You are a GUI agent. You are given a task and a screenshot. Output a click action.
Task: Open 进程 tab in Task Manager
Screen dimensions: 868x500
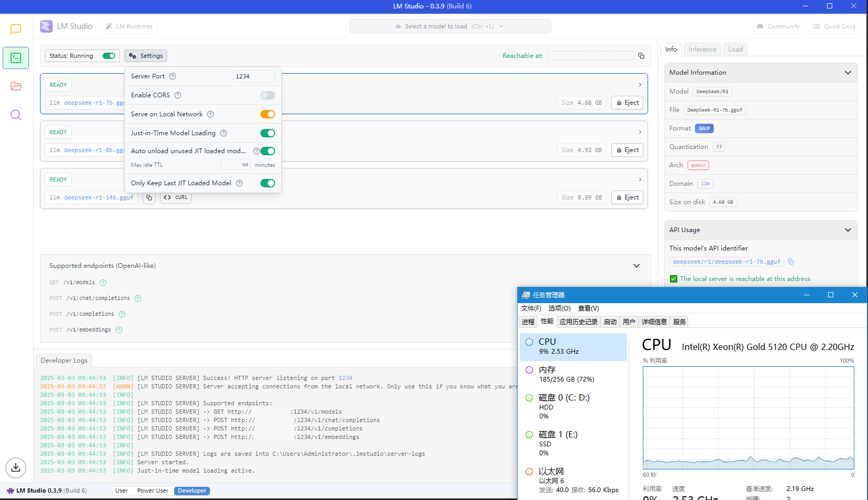pyautogui.click(x=528, y=322)
